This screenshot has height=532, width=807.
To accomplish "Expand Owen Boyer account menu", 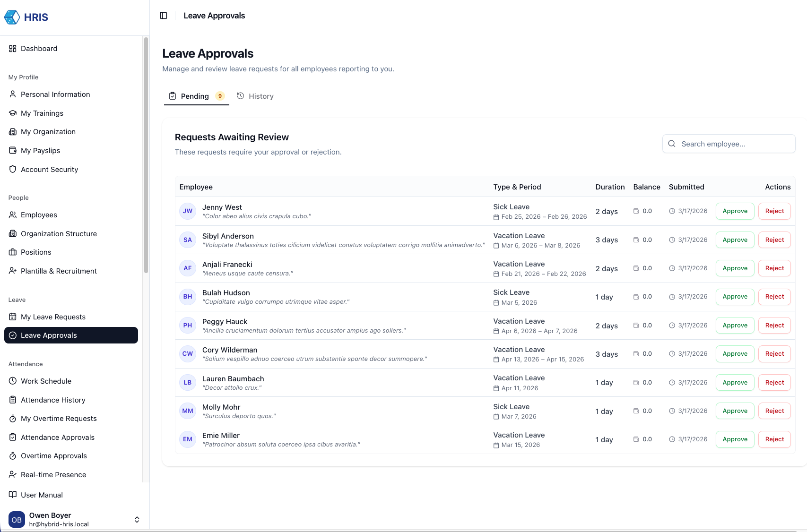I will (137, 520).
